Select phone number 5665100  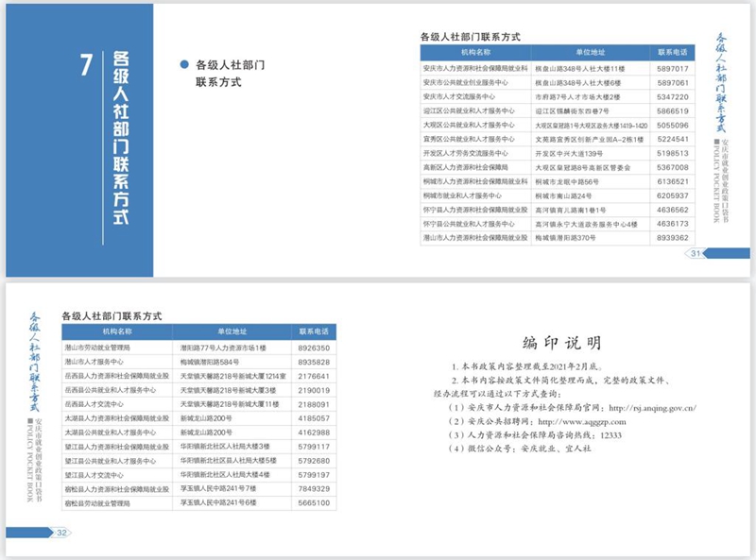pyautogui.click(x=314, y=502)
